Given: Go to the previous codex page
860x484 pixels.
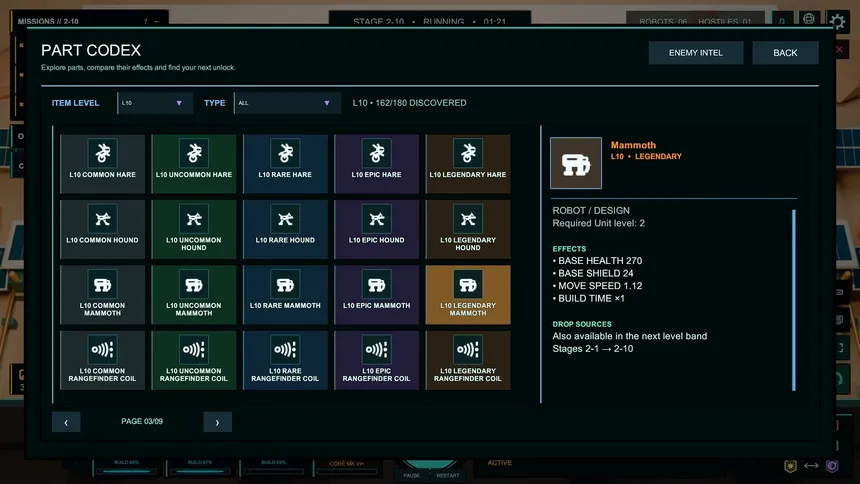Looking at the screenshot, I should click(x=66, y=422).
